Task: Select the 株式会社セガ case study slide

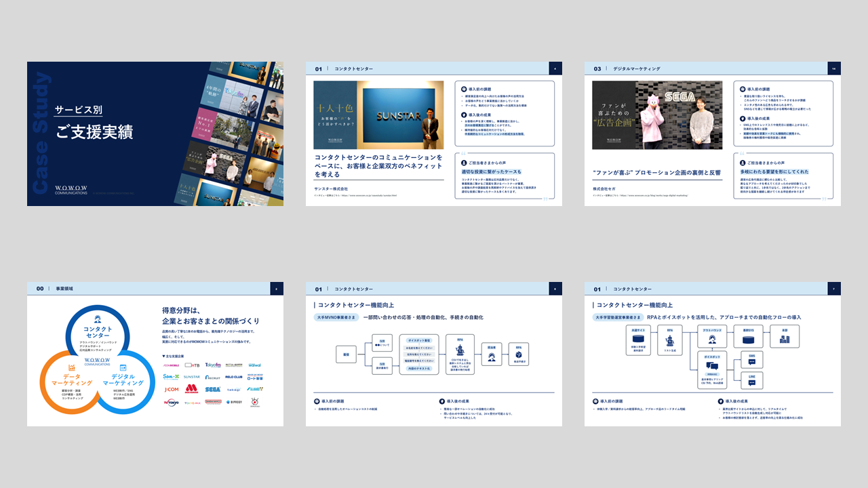Action: pos(713,134)
